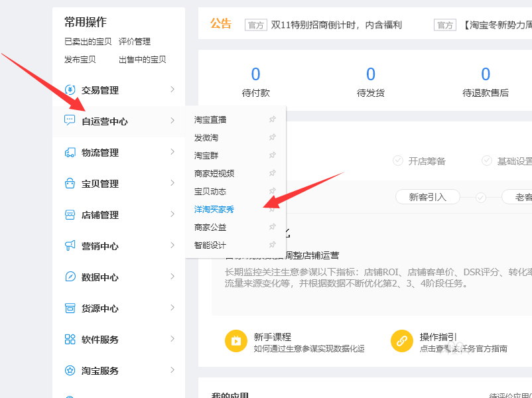Screen dimensions: 532x398
Task: Open the 新手课程 title
Action: click(273, 337)
